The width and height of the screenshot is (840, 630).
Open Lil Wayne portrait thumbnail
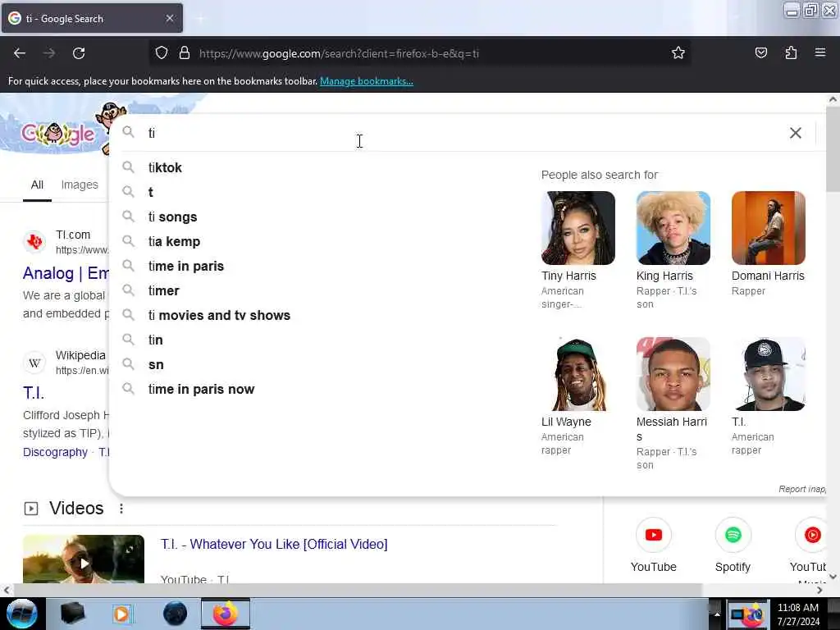[578, 374]
